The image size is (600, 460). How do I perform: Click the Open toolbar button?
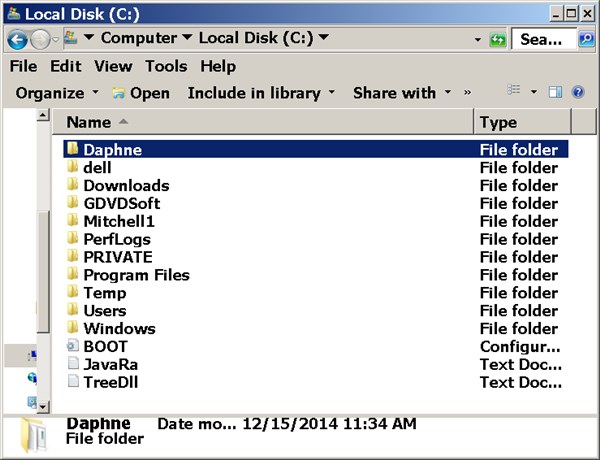pos(141,93)
